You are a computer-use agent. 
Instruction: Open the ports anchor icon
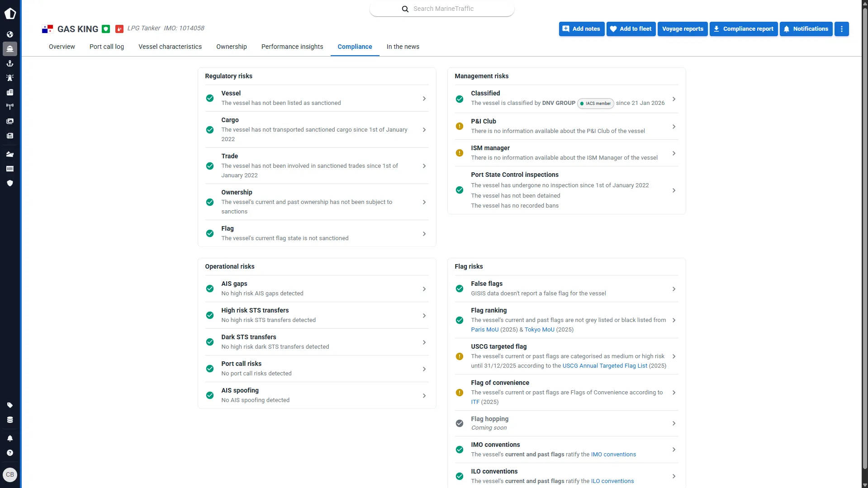coord(10,63)
